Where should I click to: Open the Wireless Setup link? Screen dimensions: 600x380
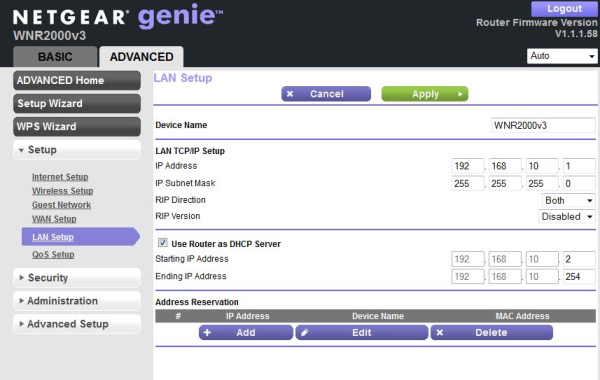[63, 191]
